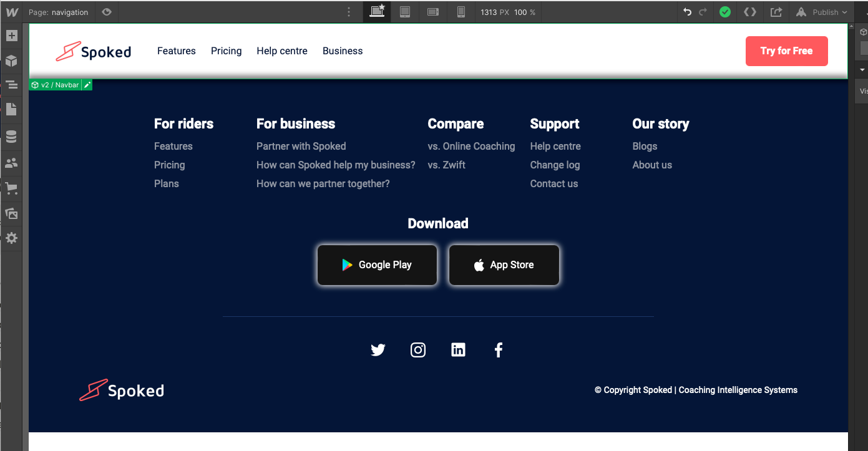The width and height of the screenshot is (868, 451).
Task: Select the For riders heading
Action: [184, 124]
